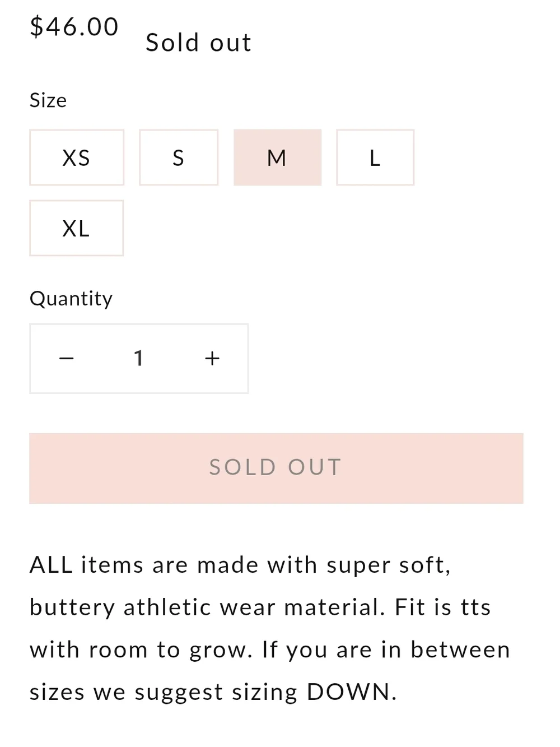This screenshot has width=560, height=747.
Task: Choose the S size option
Action: point(179,157)
